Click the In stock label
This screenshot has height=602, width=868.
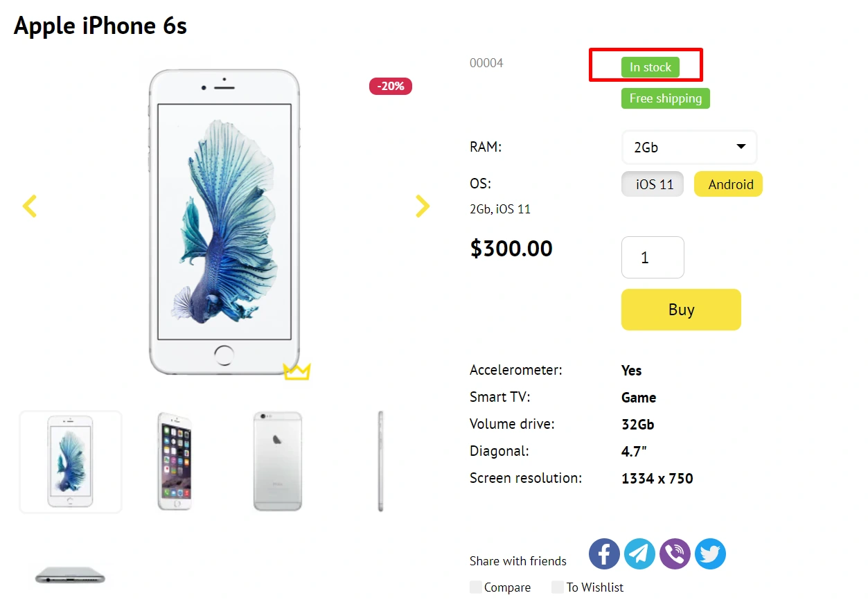[650, 67]
